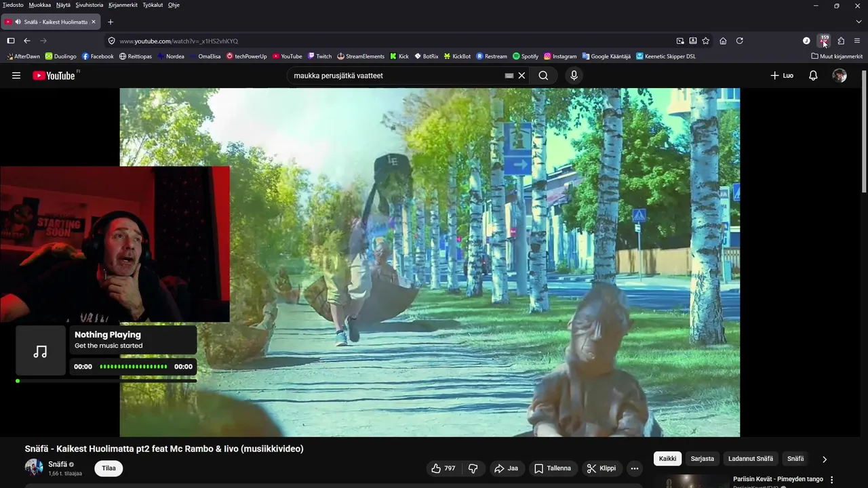Select the Kaikki filter chip

668,459
